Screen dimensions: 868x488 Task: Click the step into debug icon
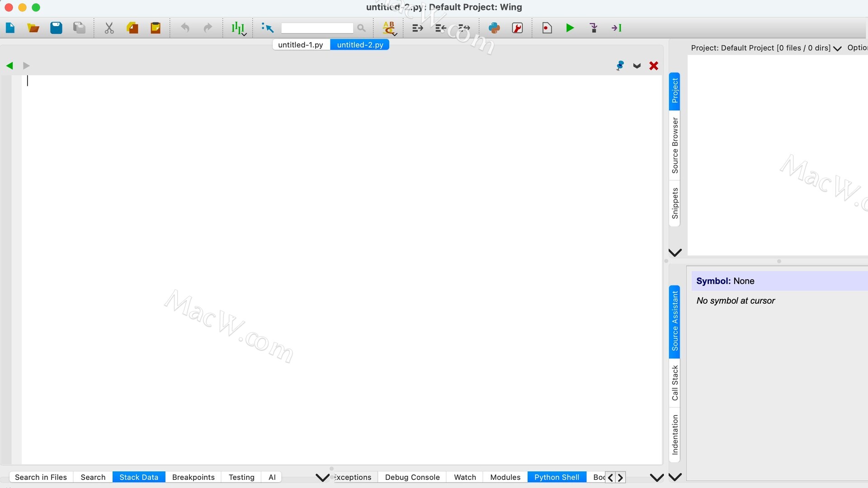594,28
